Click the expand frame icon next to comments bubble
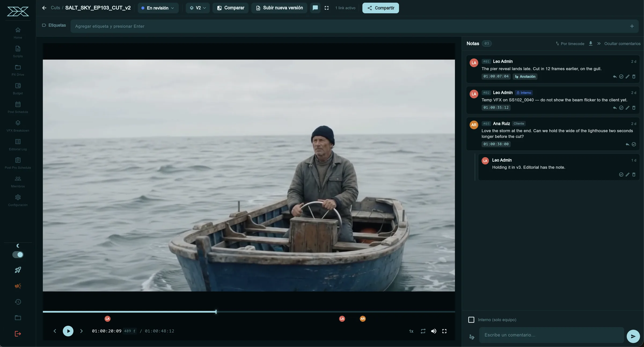Viewport: 644px width, 347px height. coord(327,8)
